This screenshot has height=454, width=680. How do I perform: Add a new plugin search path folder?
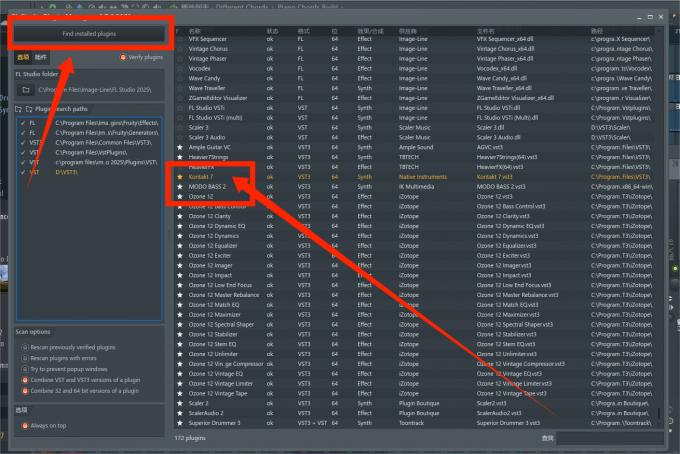click(x=19, y=109)
